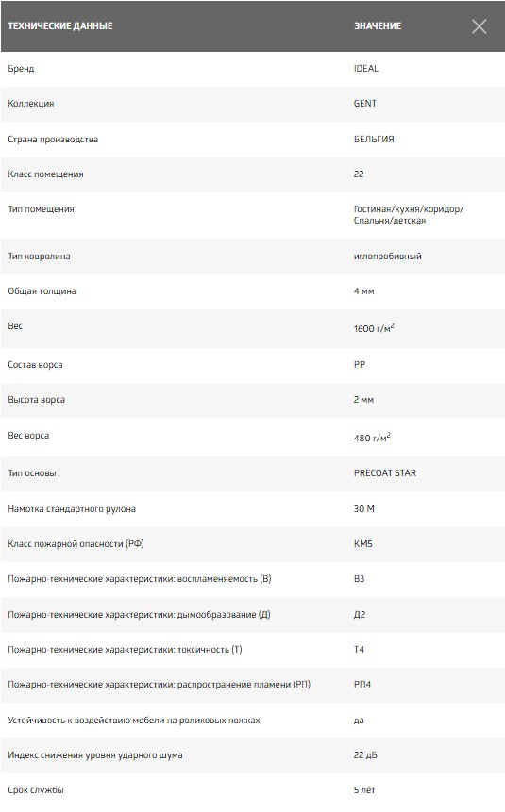The width and height of the screenshot is (505, 812).
Task: Click the 1600 г/м² weight value
Action: 374,328
